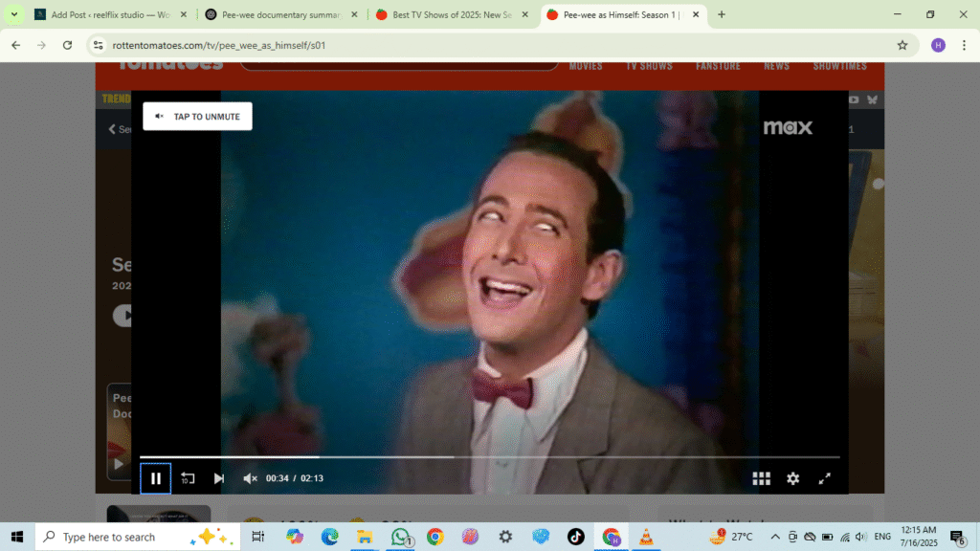
Task: Launch Copilot from the taskbar
Action: [295, 537]
